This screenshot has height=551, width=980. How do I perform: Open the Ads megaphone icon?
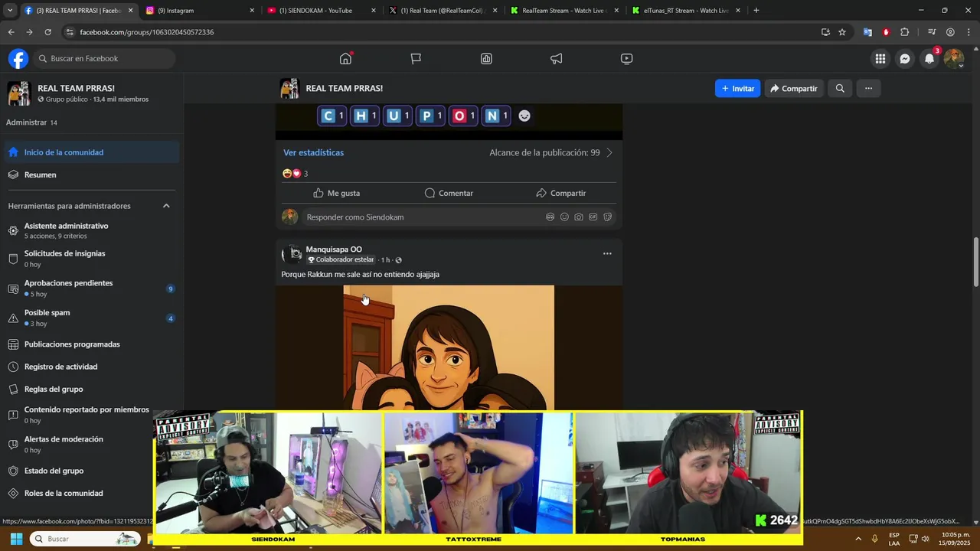pos(557,58)
